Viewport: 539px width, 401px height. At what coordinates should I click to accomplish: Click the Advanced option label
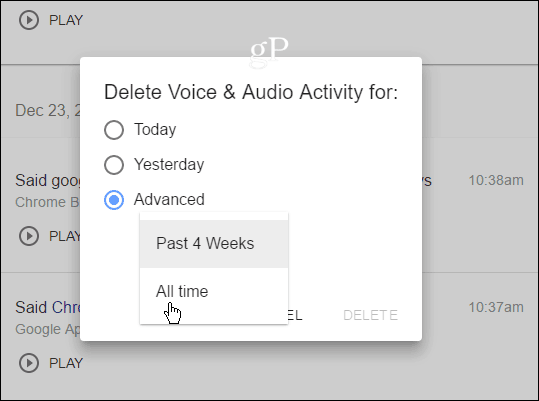tap(169, 199)
